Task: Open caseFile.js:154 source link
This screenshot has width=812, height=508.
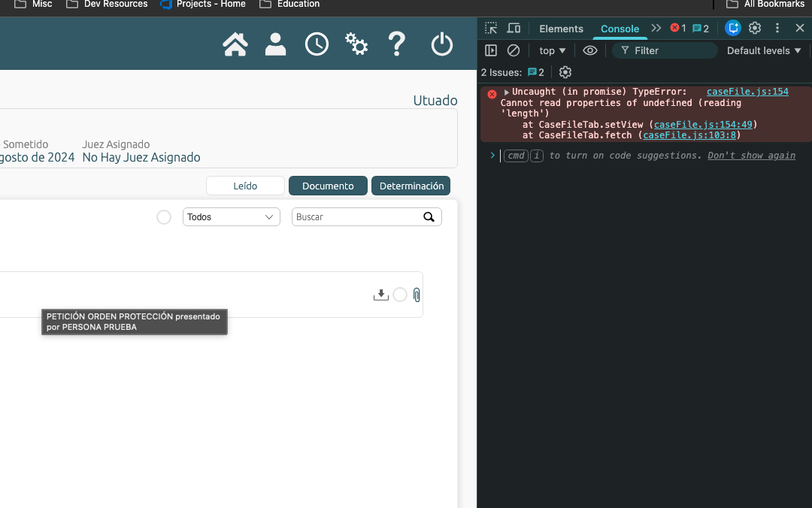Action: tap(747, 92)
